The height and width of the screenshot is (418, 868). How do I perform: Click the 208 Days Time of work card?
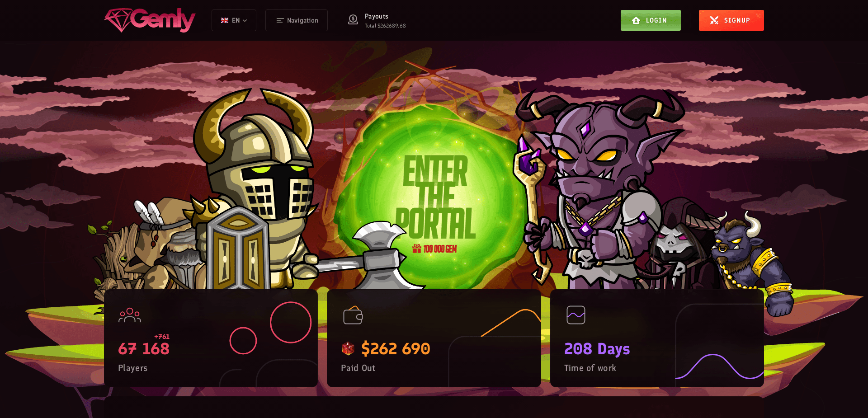point(657,338)
